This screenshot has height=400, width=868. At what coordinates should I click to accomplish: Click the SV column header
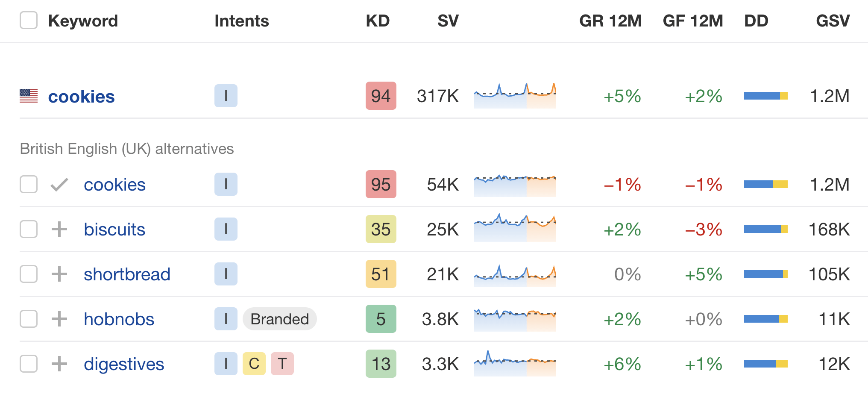pyautogui.click(x=448, y=21)
